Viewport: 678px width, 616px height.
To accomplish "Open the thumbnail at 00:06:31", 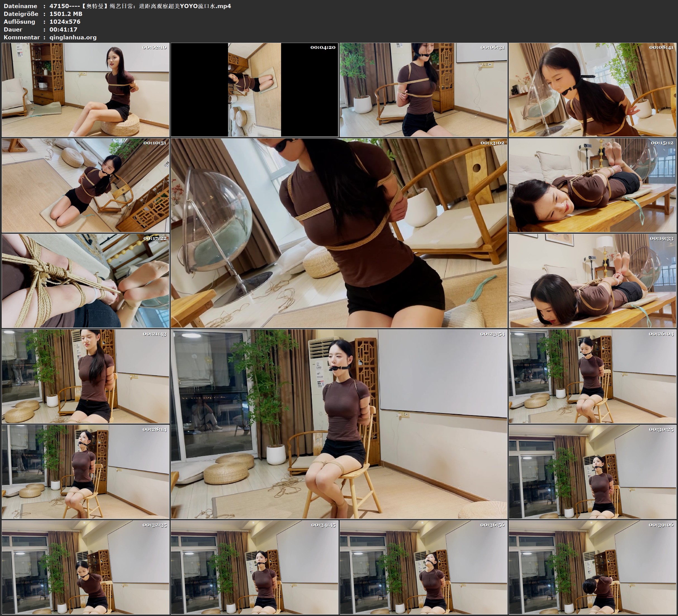I will point(423,89).
